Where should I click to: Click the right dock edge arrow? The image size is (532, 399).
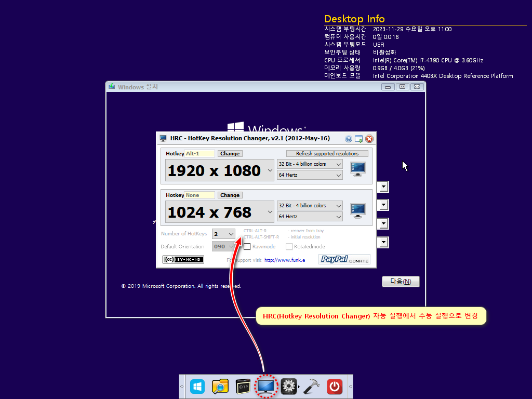click(351, 387)
